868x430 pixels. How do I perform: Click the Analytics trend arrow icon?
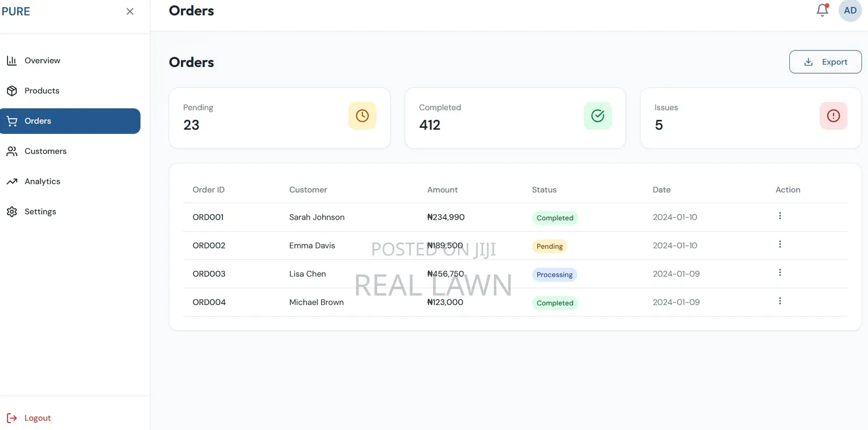12,182
